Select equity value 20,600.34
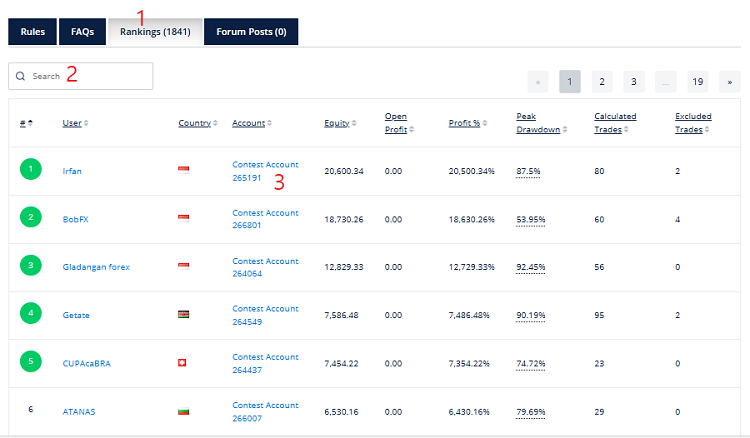Viewport: 750px width, 438px height. 344,171
